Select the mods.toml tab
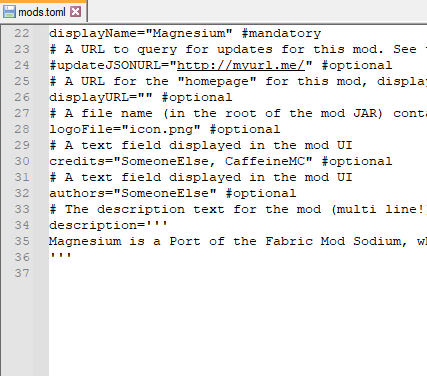 [42, 12]
